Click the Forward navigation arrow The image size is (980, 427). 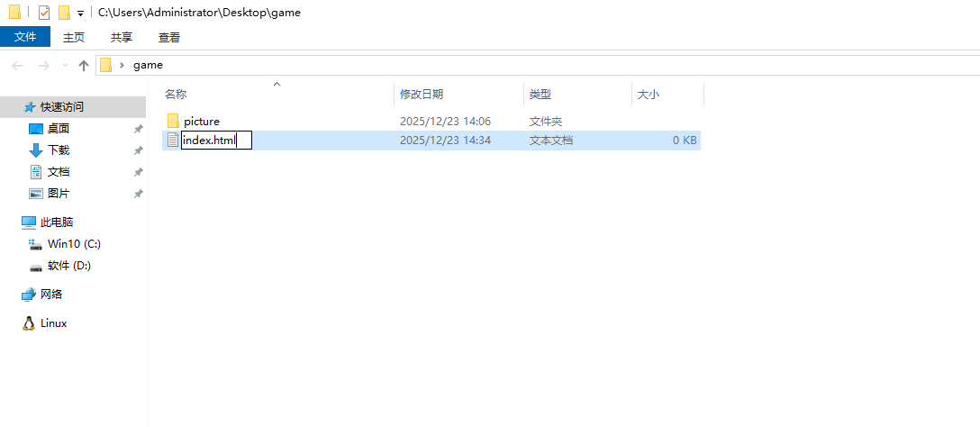click(x=43, y=65)
